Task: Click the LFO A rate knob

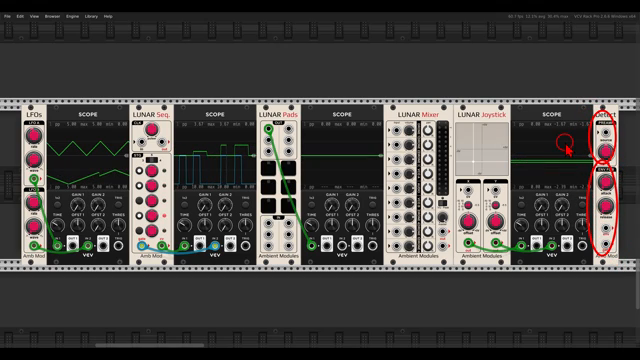Action: tap(34, 136)
